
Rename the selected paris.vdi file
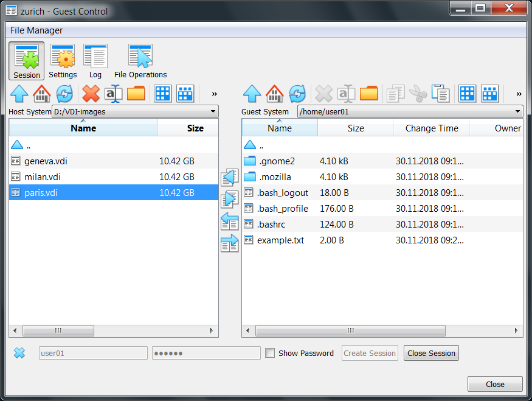pyautogui.click(x=112, y=93)
